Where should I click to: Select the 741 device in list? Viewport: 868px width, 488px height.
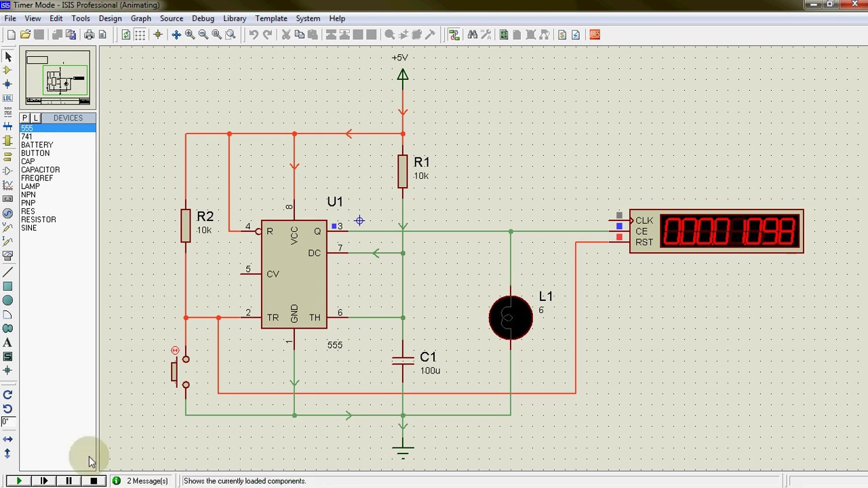58,136
